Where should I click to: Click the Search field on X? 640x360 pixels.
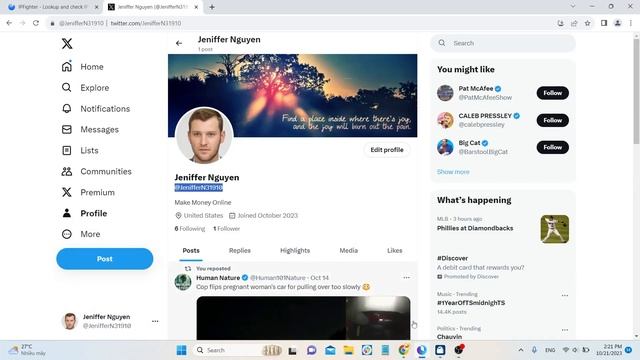(x=503, y=43)
